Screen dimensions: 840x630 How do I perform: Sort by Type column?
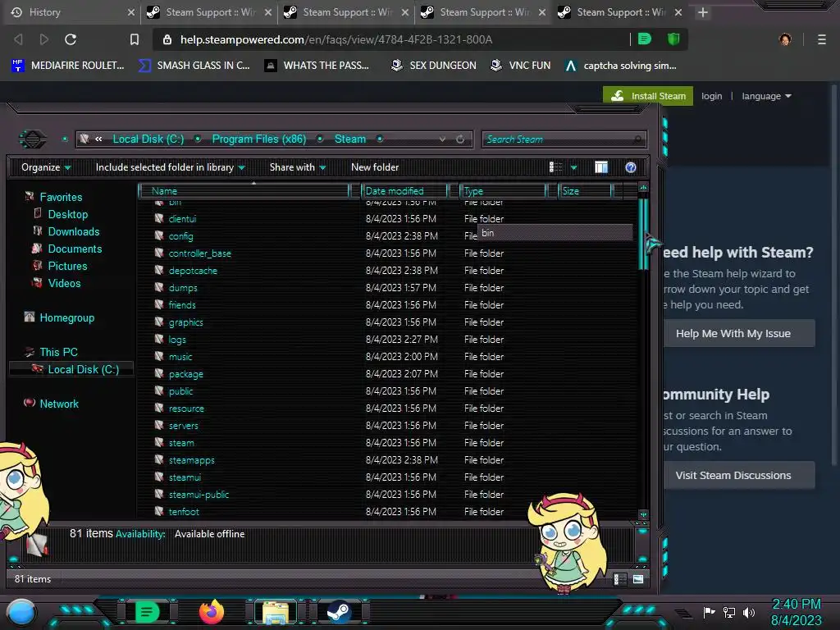[x=503, y=190]
